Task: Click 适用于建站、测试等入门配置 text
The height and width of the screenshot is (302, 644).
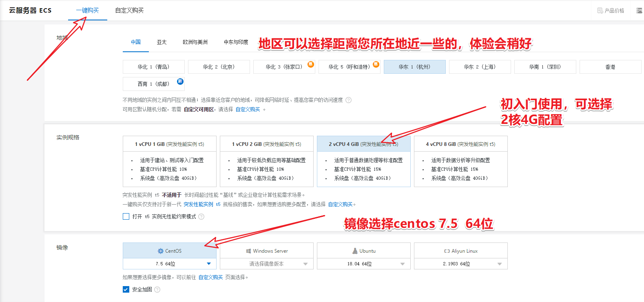Action: [x=172, y=160]
